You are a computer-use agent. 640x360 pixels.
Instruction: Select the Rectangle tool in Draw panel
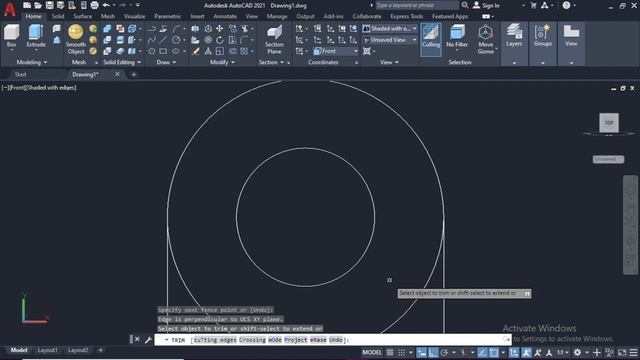pyautogui.click(x=163, y=51)
